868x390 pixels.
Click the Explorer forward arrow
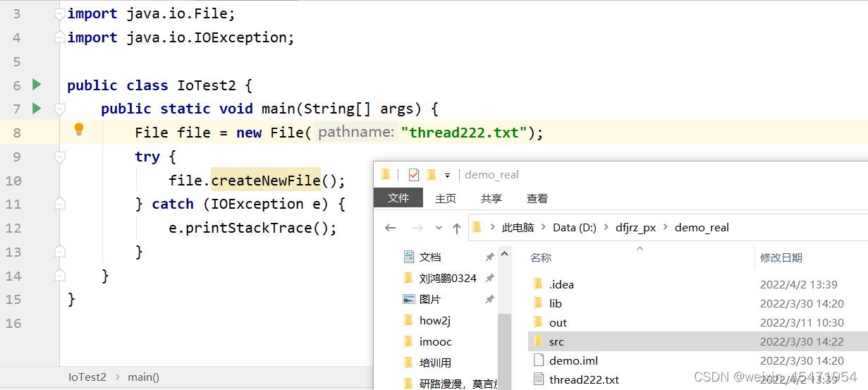[417, 228]
